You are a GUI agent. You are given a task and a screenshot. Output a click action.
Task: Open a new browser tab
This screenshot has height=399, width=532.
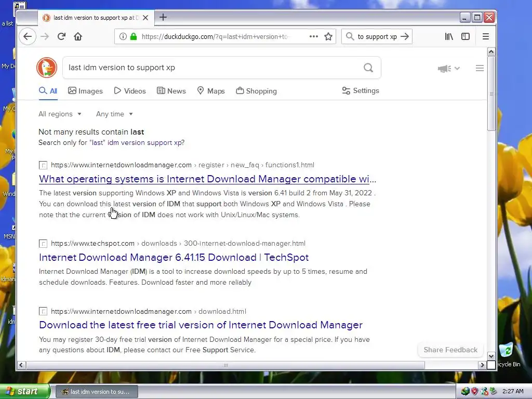163,17
